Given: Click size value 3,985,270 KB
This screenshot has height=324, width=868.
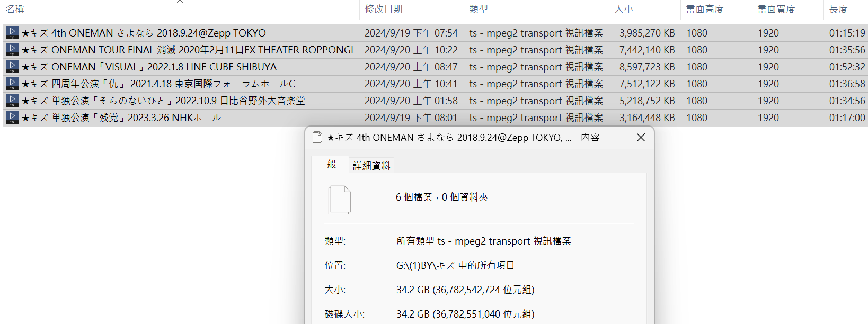Looking at the screenshot, I should coord(647,33).
